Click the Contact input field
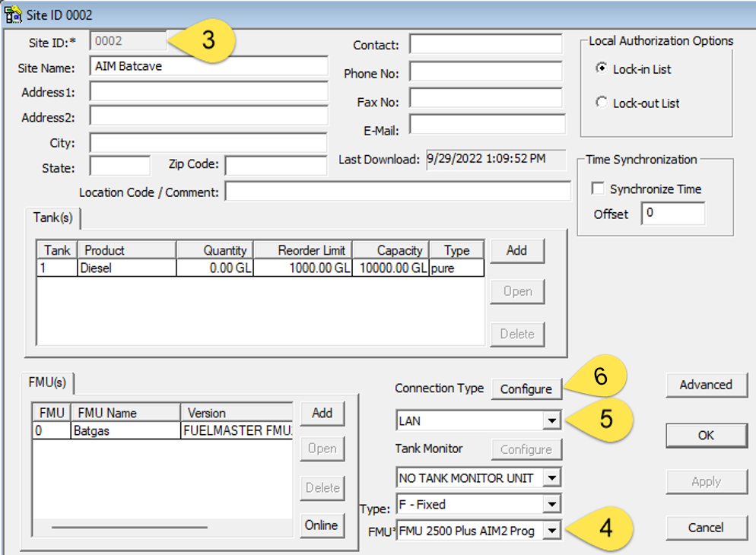Viewport: 756px width, 555px height. 486,44
